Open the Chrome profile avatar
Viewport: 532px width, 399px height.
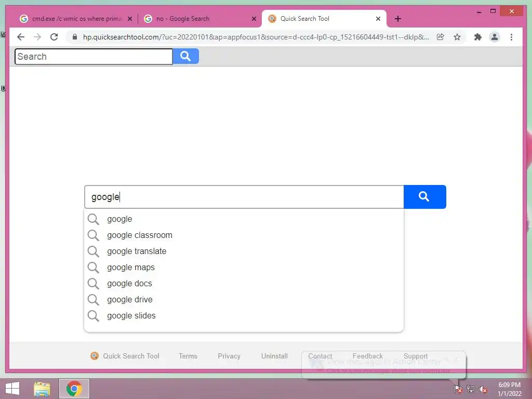pyautogui.click(x=495, y=37)
